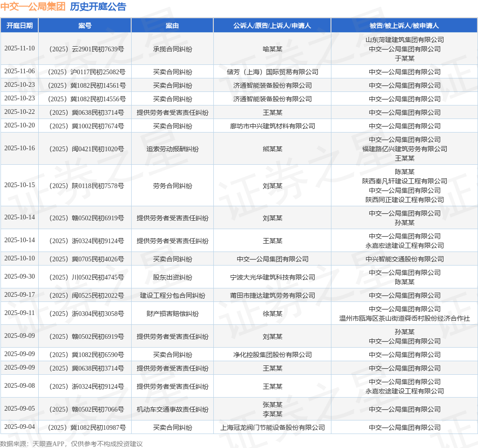
Task: Click the 历史开庭公告 heading
Action: point(98,7)
